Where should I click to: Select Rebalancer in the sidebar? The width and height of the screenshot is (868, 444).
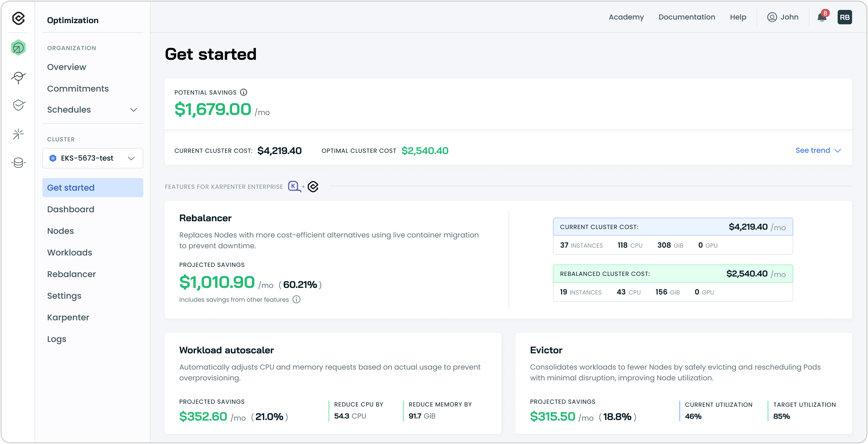point(71,274)
